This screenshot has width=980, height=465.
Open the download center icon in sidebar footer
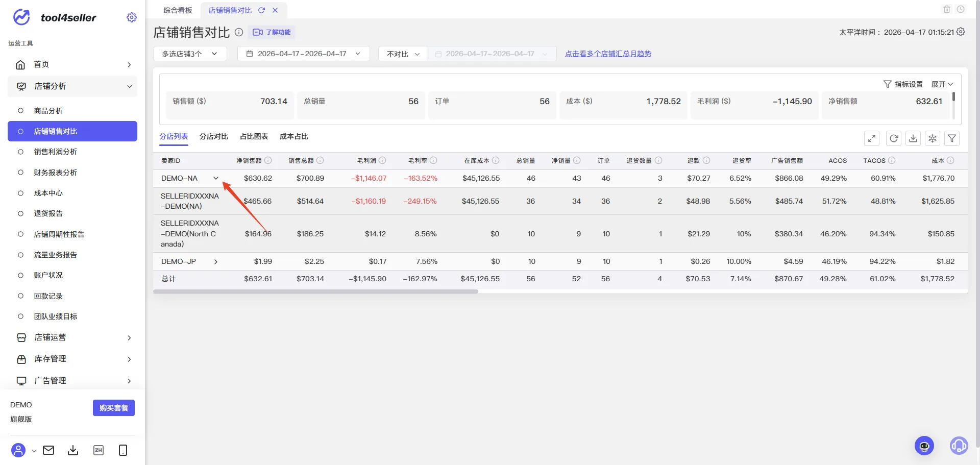(x=73, y=450)
